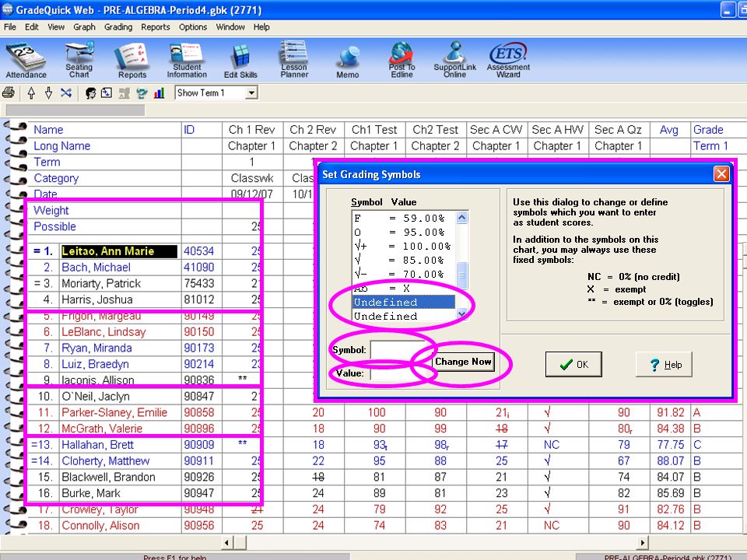The width and height of the screenshot is (747, 560).
Task: Open the File menu
Action: (10, 27)
